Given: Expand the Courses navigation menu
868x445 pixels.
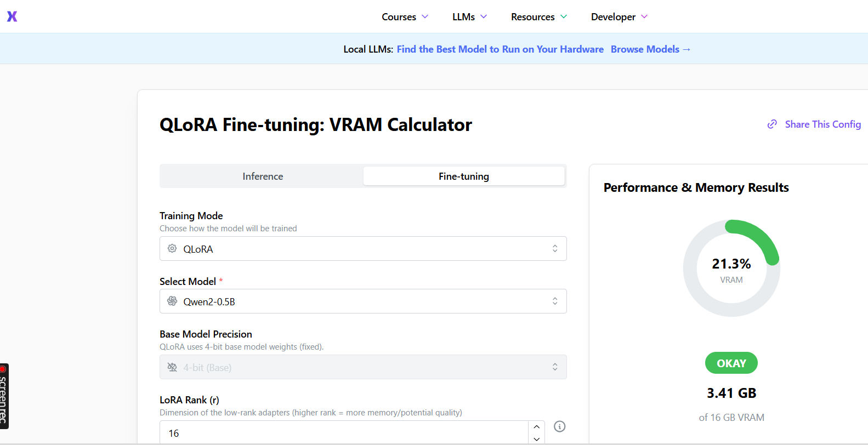Looking at the screenshot, I should 405,17.
